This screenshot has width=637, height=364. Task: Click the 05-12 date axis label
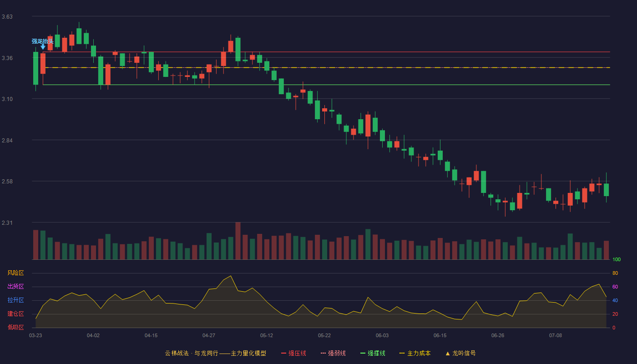point(267,335)
